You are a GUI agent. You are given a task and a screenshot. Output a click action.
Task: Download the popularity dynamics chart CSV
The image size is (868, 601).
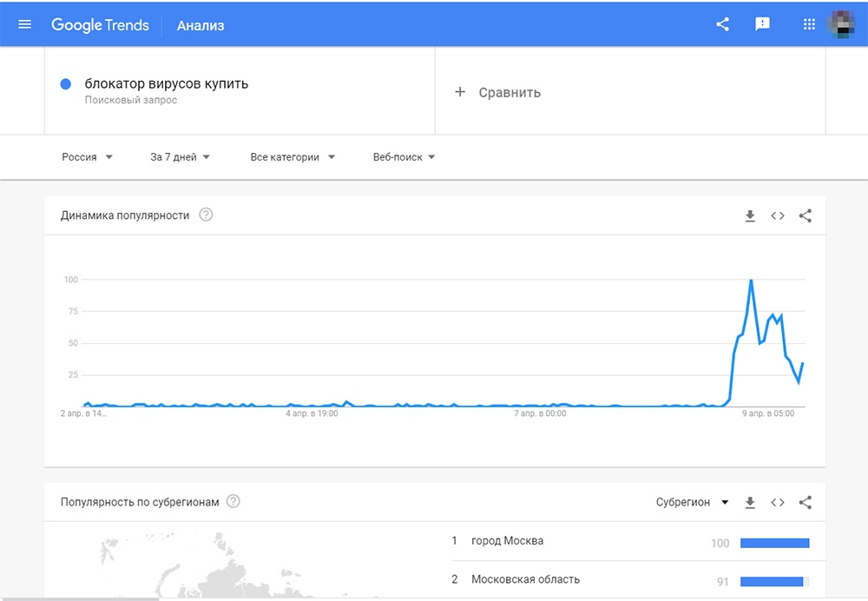coord(750,215)
